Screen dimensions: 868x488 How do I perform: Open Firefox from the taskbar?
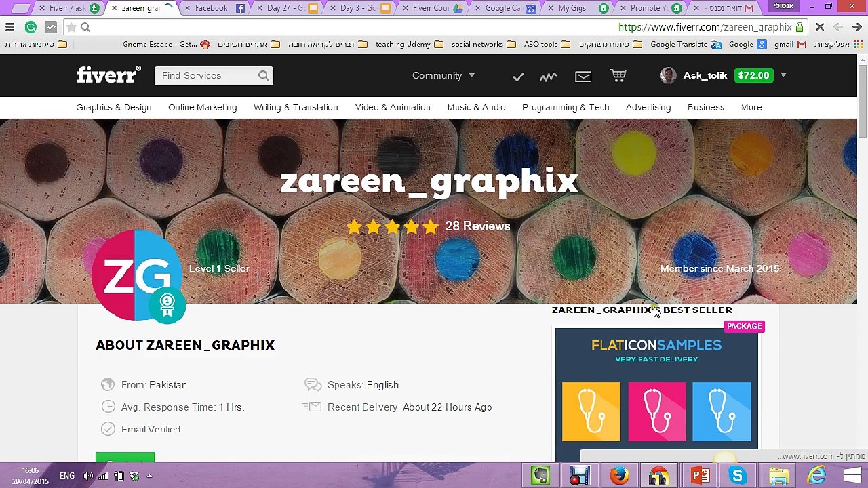(x=618, y=475)
